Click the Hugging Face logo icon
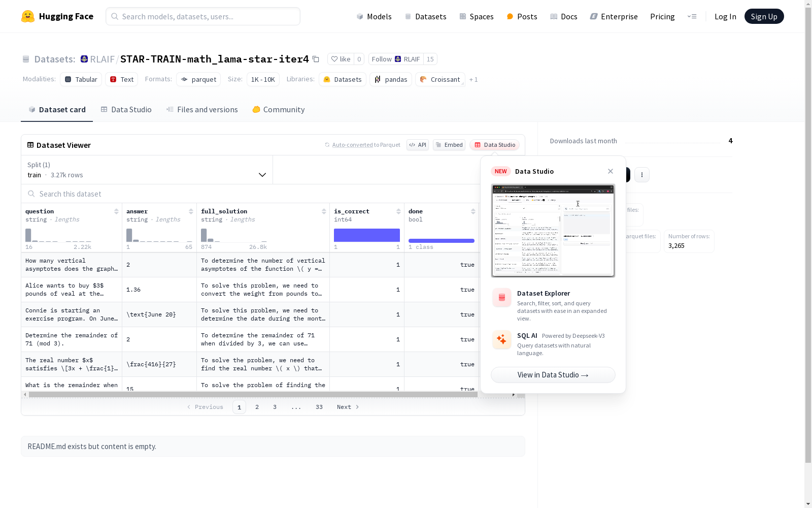Viewport: 812px width, 508px height. [x=28, y=16]
